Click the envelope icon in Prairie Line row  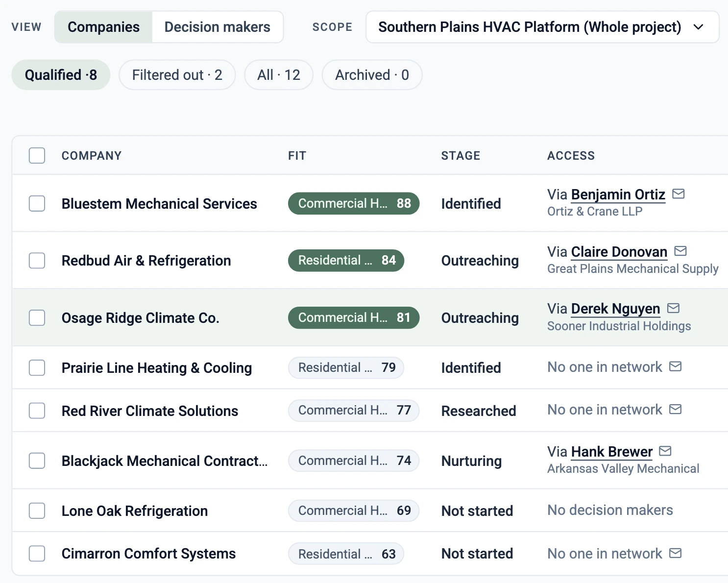[x=676, y=366]
